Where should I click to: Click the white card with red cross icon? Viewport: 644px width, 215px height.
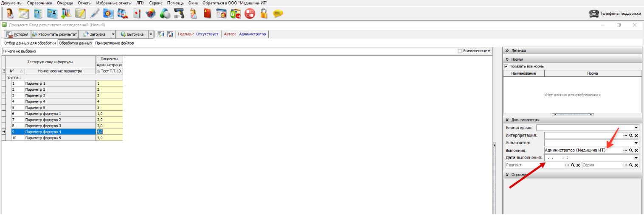click(136, 14)
